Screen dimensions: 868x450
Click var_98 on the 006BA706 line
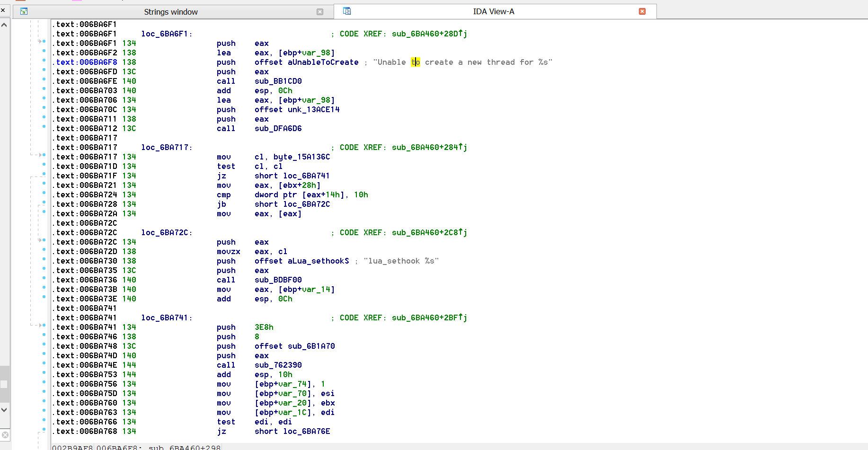316,100
